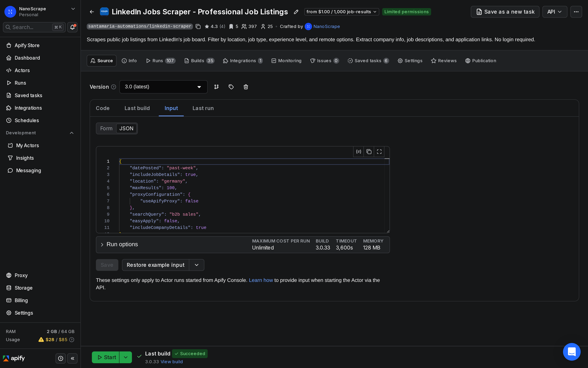Click the help question mark icon in sidebar footer
588x368 pixels.
(x=61, y=358)
